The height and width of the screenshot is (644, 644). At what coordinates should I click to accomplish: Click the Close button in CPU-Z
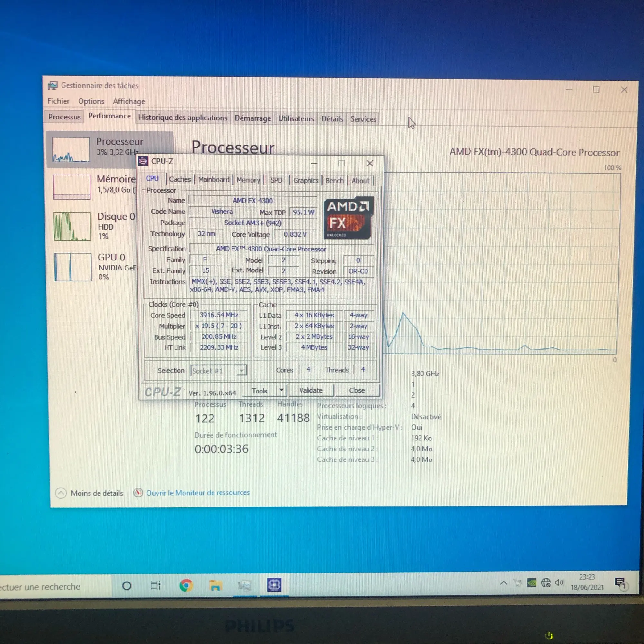click(x=357, y=390)
